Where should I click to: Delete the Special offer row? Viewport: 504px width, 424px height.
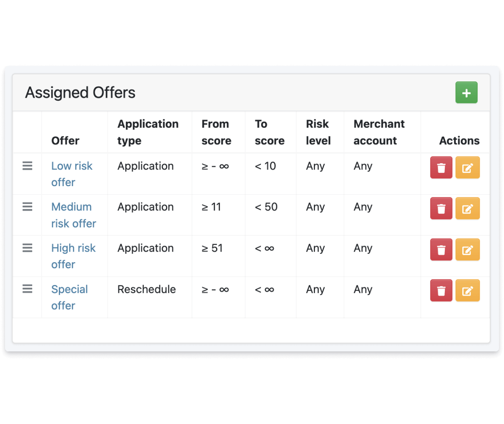[x=441, y=290]
